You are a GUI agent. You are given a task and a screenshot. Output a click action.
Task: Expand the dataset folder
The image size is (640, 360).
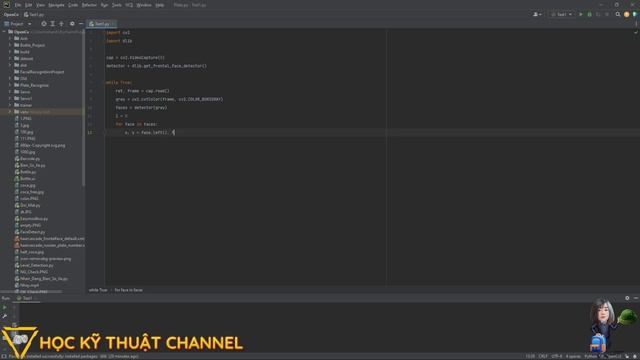point(10,58)
